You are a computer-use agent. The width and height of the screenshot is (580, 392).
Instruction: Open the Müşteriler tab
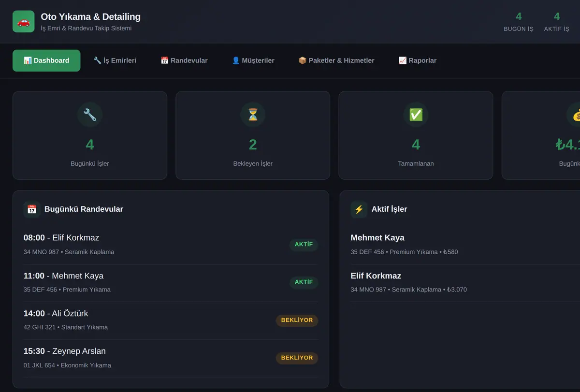click(x=253, y=60)
